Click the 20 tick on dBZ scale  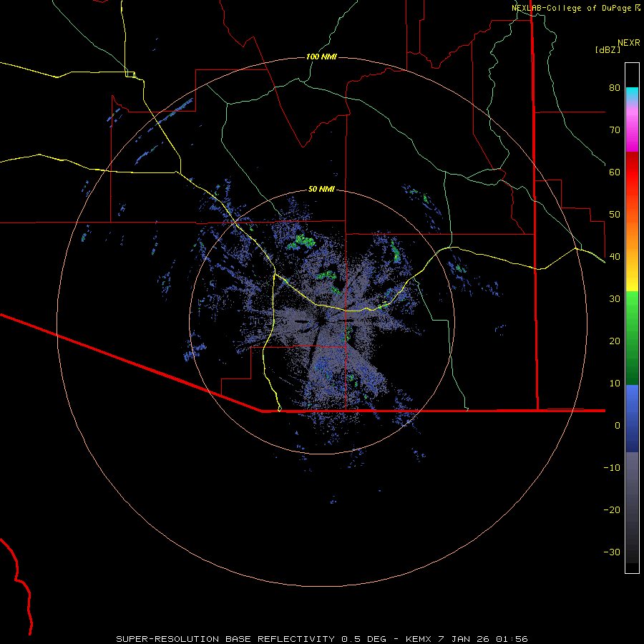(x=615, y=341)
